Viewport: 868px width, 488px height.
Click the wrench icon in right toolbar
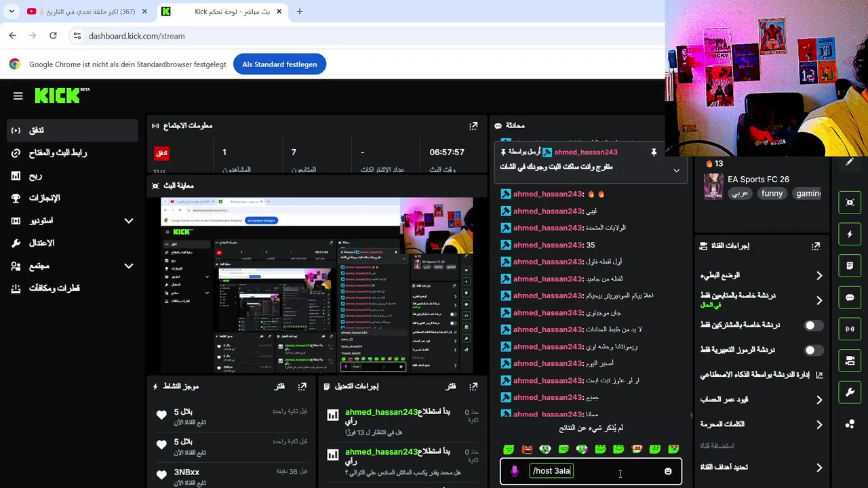(850, 392)
